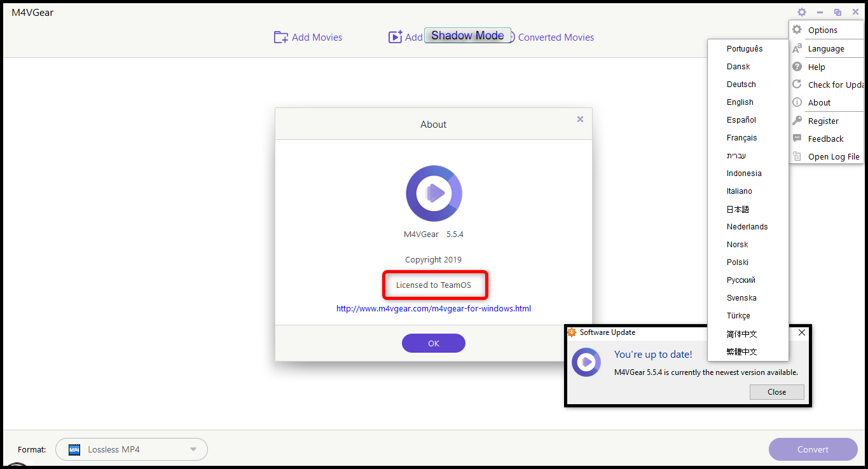Open the settings gear in title bar
Image resolution: width=868 pixels, height=469 pixels.
(802, 12)
